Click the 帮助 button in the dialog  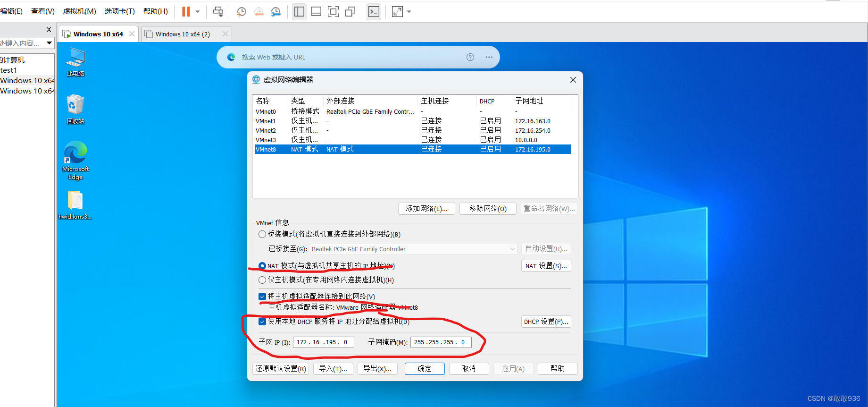pos(558,369)
